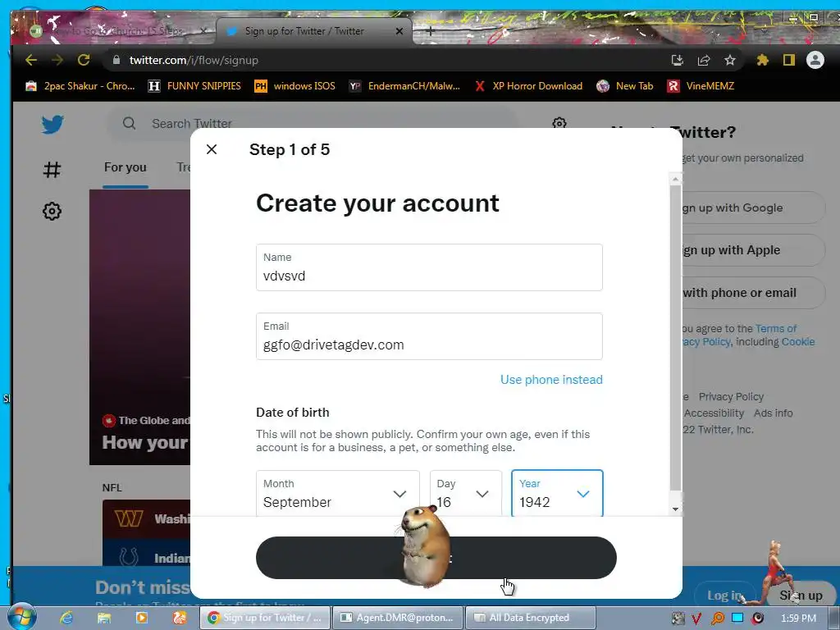
Task: Click the Sign up button in banner
Action: (x=801, y=596)
